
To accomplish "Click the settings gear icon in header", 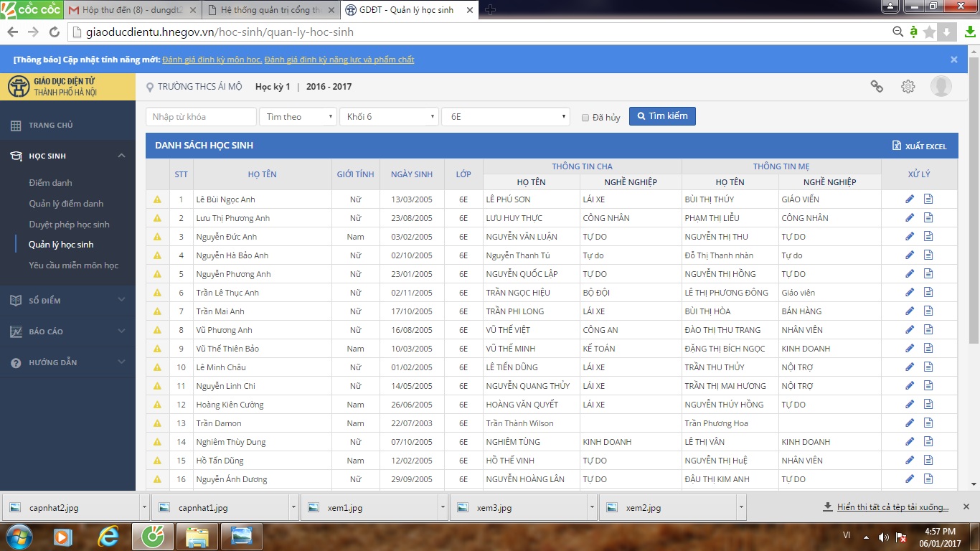I will tap(908, 87).
